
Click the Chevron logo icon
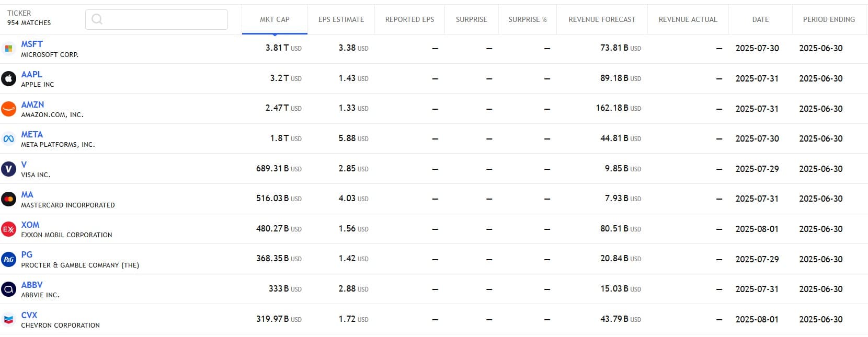click(x=8, y=319)
